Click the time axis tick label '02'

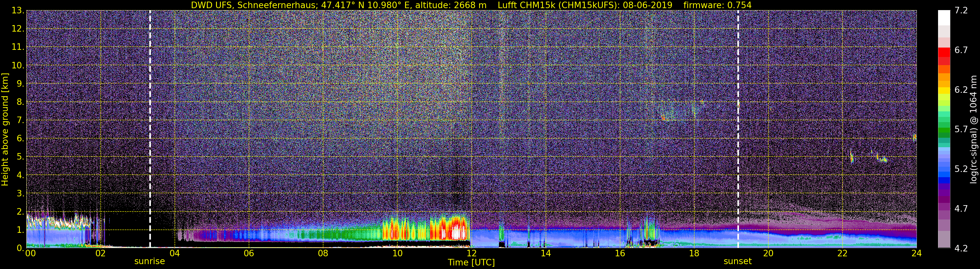(101, 254)
